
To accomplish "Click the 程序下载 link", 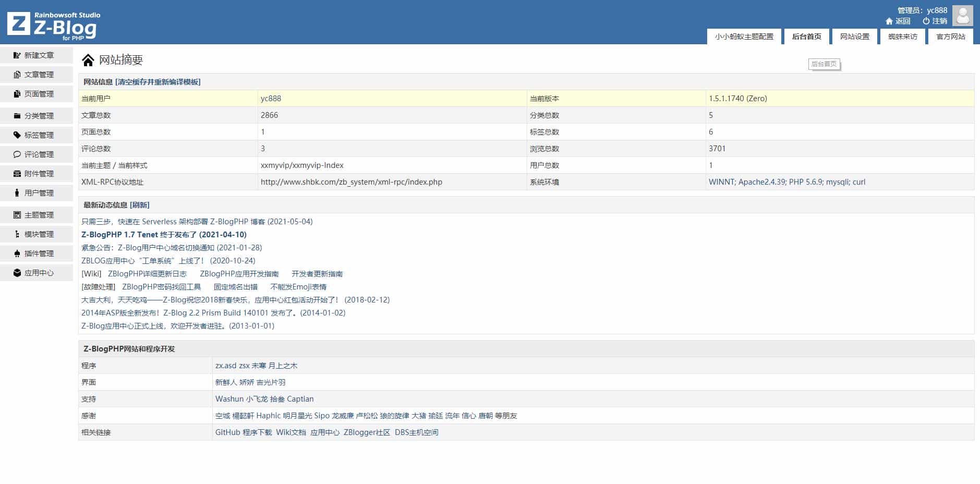I will coord(258,432).
